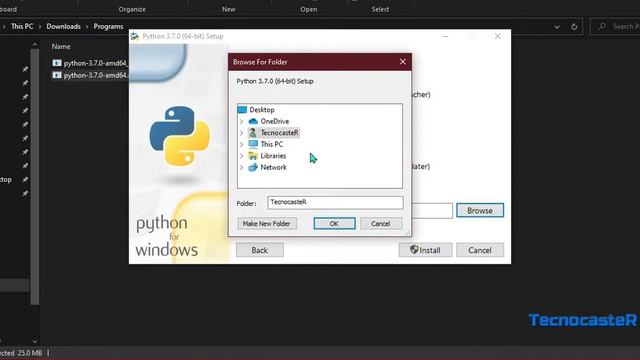Image resolution: width=640 pixels, height=360 pixels.
Task: Click the This PC monitor icon
Action: pyautogui.click(x=253, y=144)
